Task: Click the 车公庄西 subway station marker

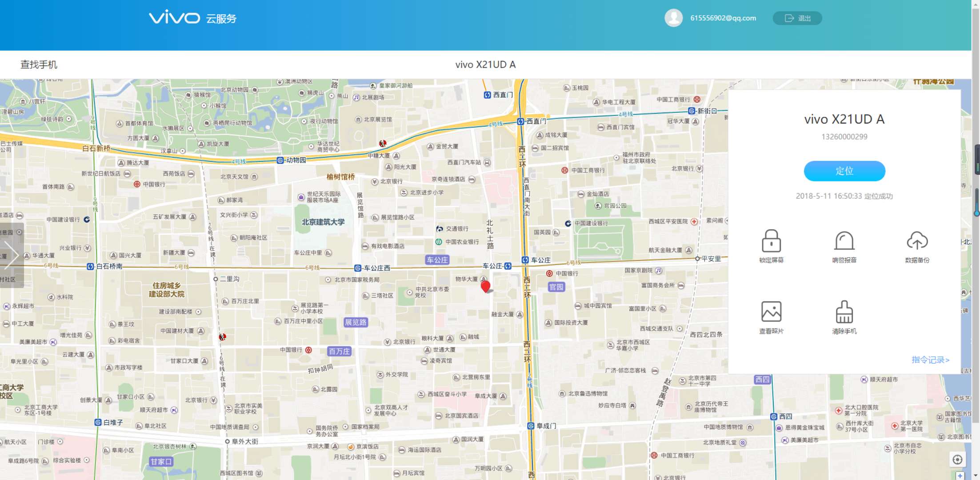Action: (x=357, y=268)
